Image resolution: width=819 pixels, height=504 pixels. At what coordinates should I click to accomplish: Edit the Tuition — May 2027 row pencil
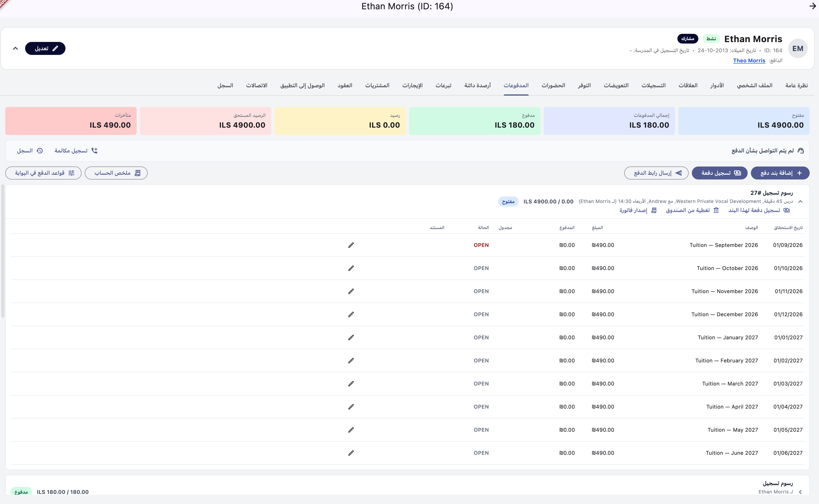351,430
